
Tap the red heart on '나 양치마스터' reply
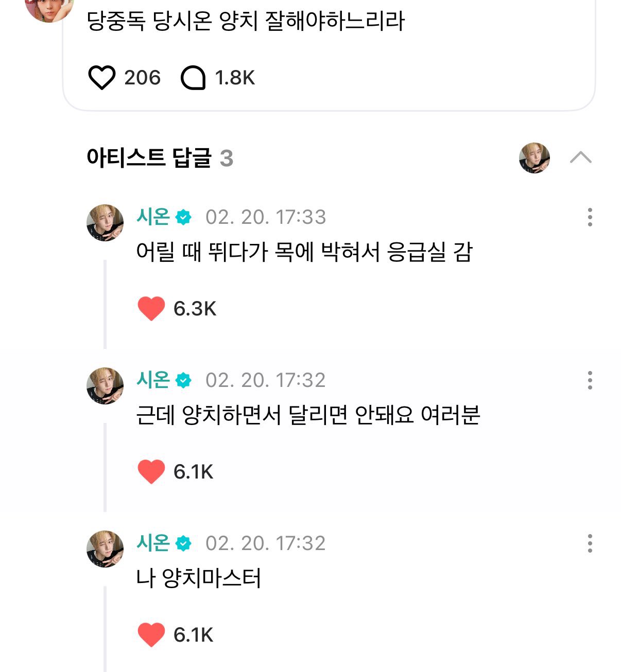[x=151, y=634]
